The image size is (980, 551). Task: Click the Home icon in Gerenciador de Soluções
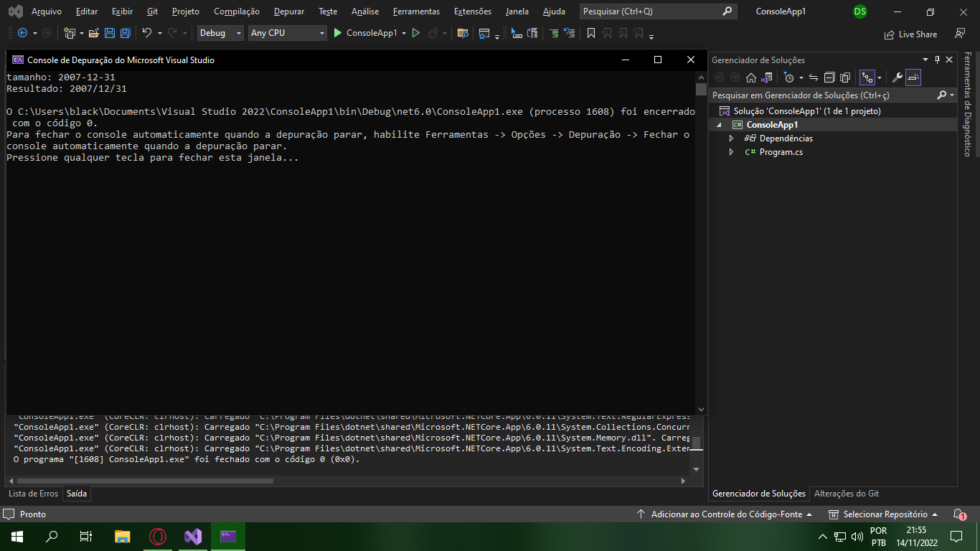pos(751,77)
